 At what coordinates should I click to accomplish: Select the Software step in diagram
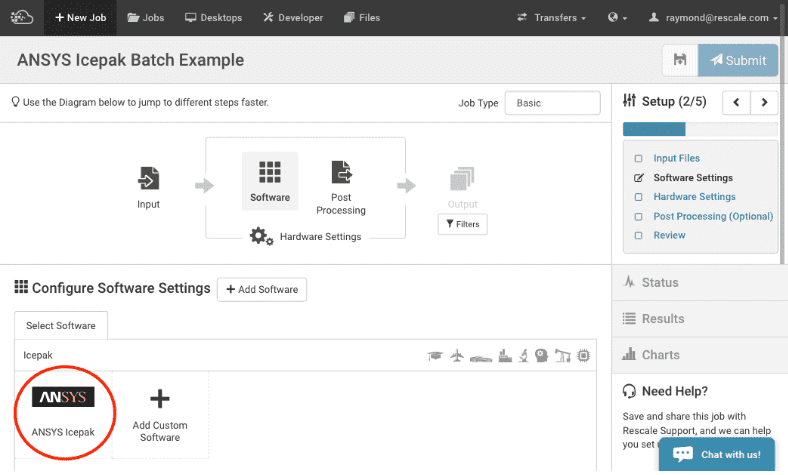click(270, 181)
